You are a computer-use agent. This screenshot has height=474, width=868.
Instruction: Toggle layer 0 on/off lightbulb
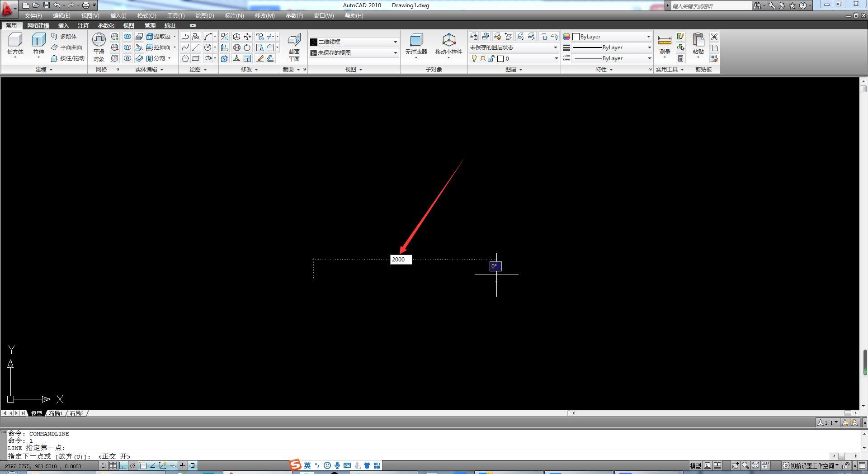coord(474,58)
